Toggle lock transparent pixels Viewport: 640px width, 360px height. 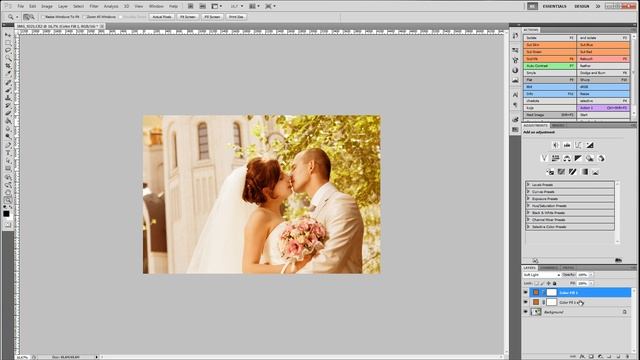(x=537, y=283)
